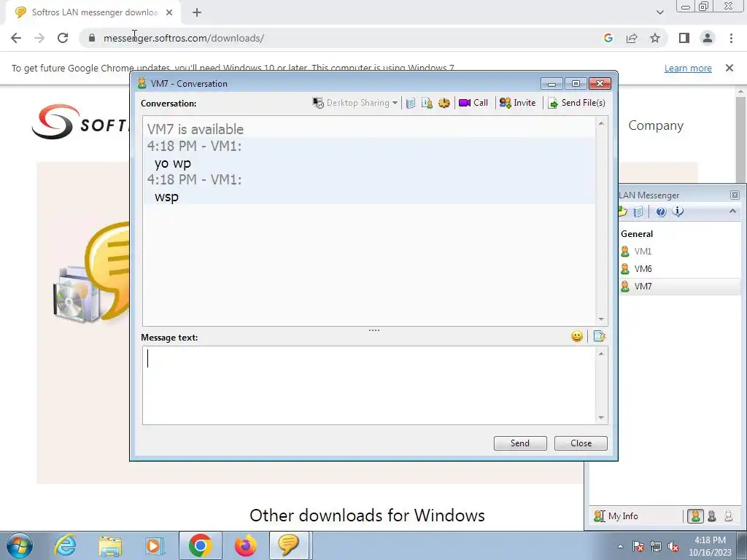
Task: Select VM1 in LAN Messenger user list
Action: [x=643, y=252]
